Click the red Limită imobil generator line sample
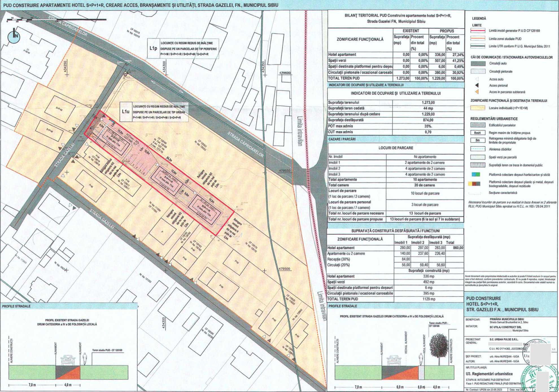The width and height of the screenshot is (559, 392). [x=477, y=30]
